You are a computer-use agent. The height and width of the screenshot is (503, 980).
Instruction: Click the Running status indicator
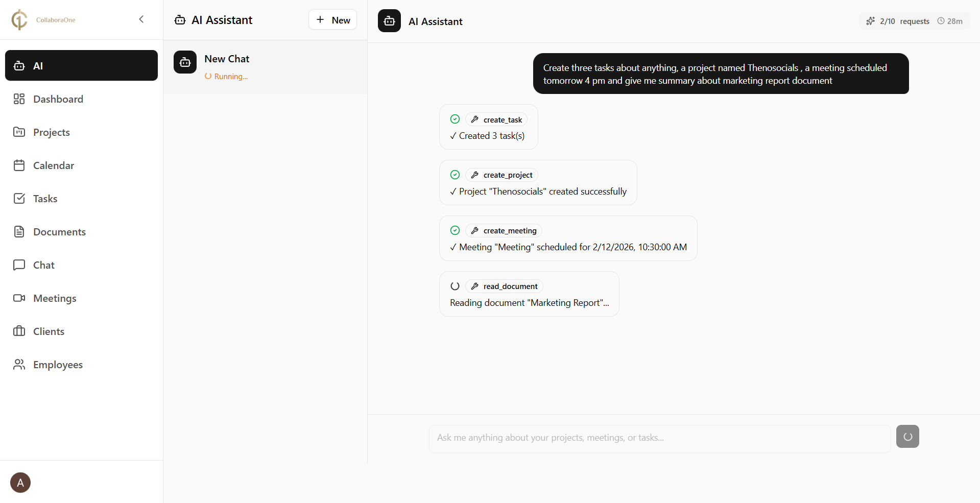click(x=226, y=76)
